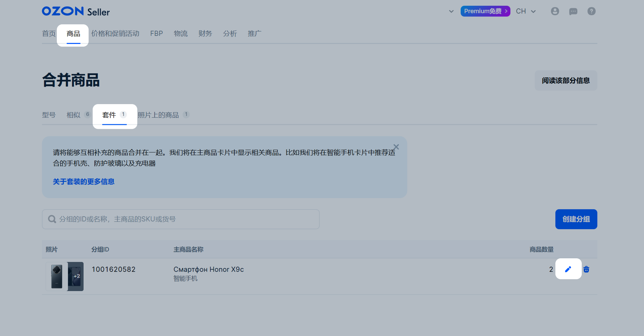The height and width of the screenshot is (336, 644).
Task: Switch to the 型号 tab
Action: pos(49,115)
